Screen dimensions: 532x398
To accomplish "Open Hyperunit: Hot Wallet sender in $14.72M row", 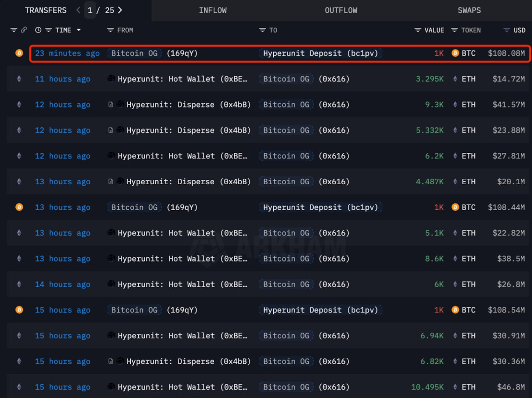I will [x=183, y=79].
